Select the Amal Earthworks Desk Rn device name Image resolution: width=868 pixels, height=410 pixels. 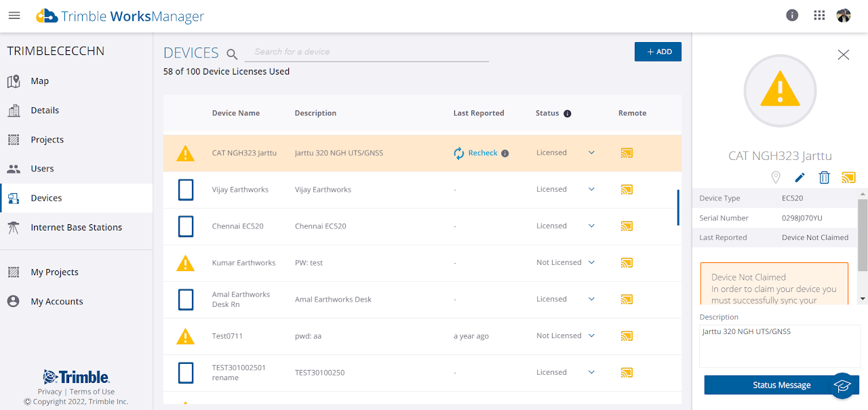(x=241, y=300)
